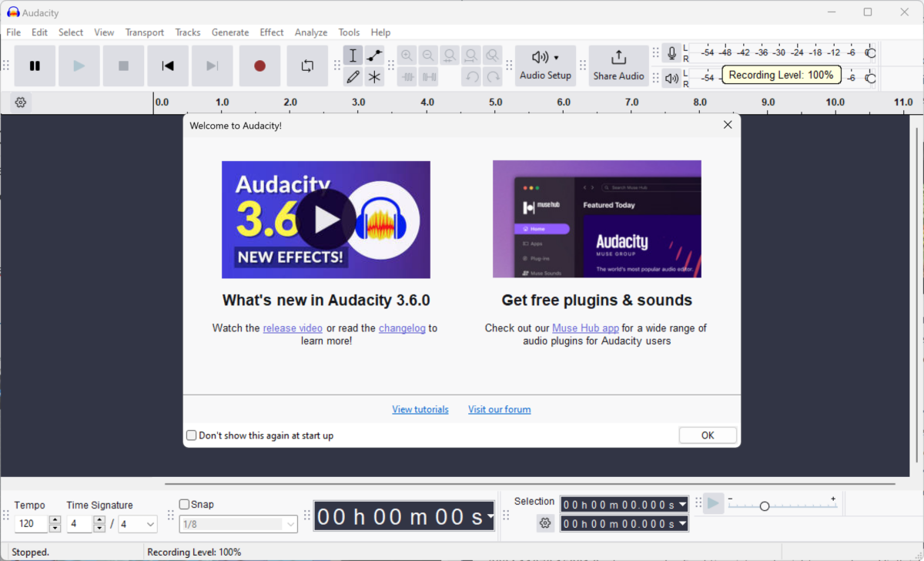
Task: Open the View tutorials link
Action: [420, 408]
